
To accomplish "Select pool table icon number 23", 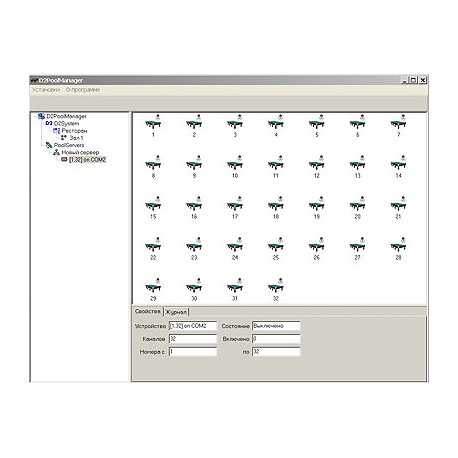I will 194,245.
